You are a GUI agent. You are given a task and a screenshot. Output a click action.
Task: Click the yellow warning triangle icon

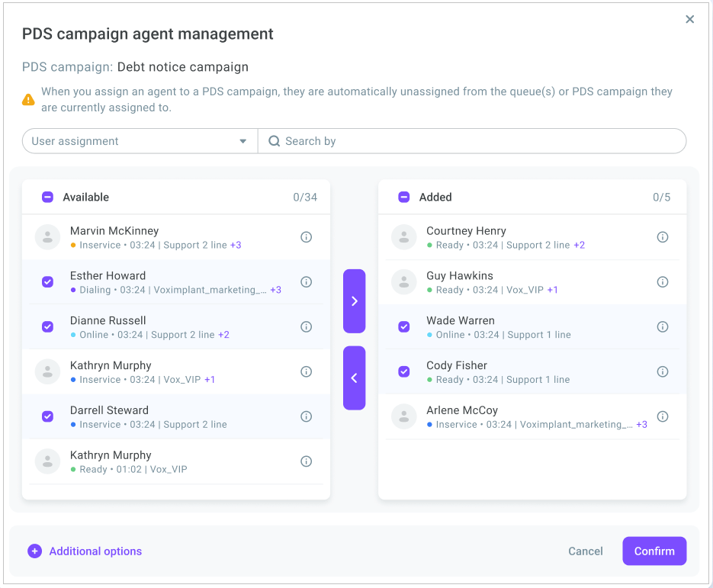click(x=28, y=100)
